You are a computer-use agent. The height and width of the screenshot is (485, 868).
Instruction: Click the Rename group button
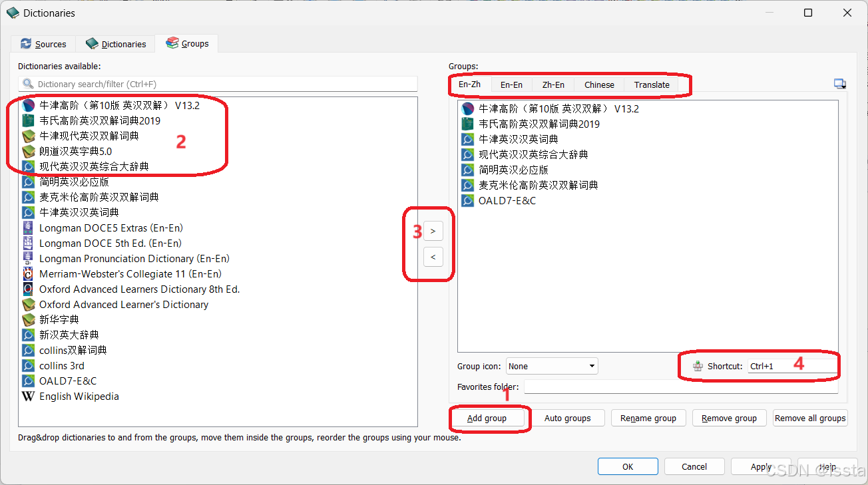coord(649,418)
